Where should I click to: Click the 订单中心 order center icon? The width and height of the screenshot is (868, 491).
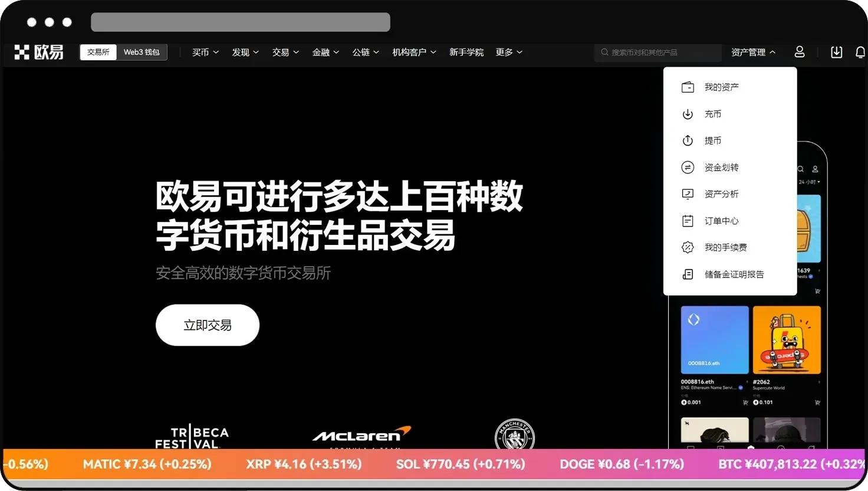pos(688,220)
